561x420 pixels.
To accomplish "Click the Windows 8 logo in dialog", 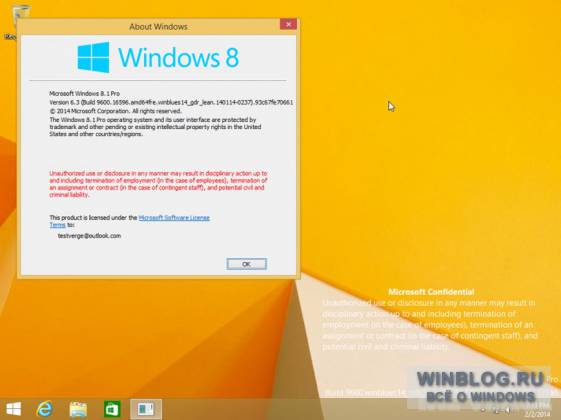I will [x=158, y=57].
